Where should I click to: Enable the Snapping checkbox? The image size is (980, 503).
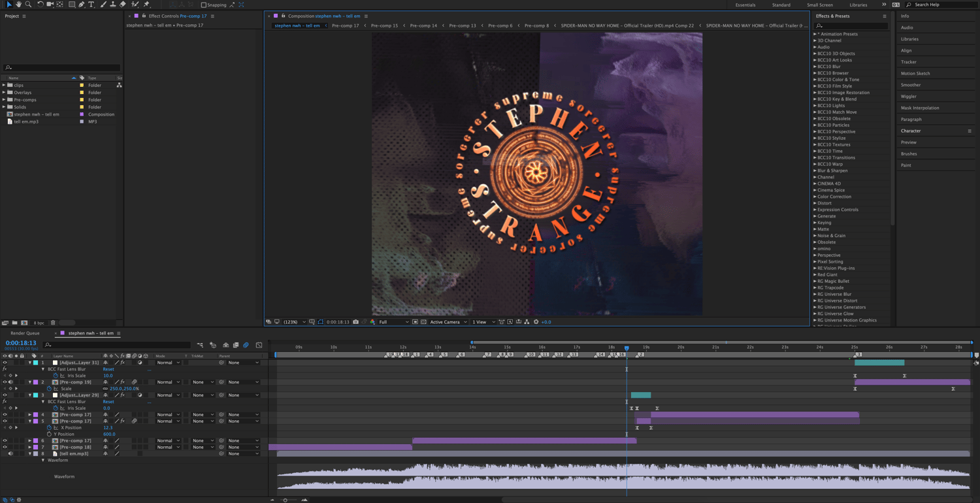point(204,5)
